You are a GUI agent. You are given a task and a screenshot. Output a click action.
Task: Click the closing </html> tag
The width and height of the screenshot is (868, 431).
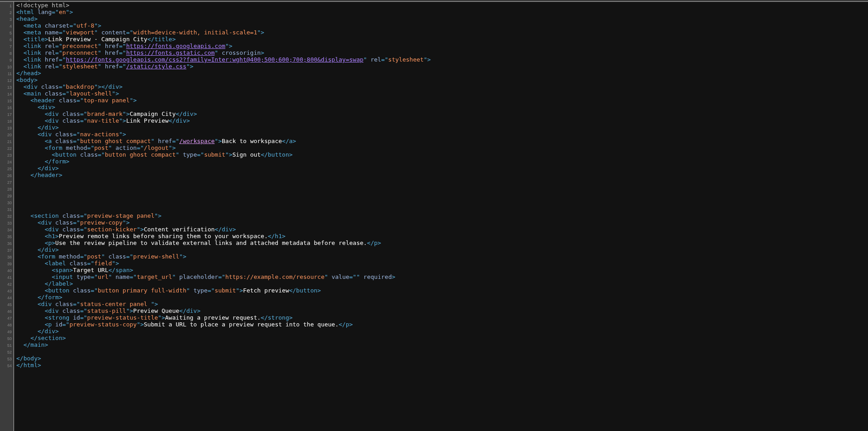29,365
